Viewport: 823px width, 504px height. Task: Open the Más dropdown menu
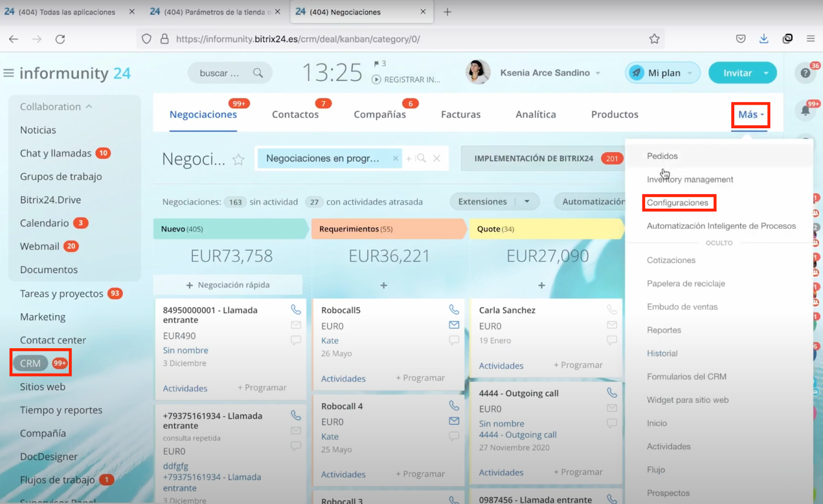click(x=751, y=115)
